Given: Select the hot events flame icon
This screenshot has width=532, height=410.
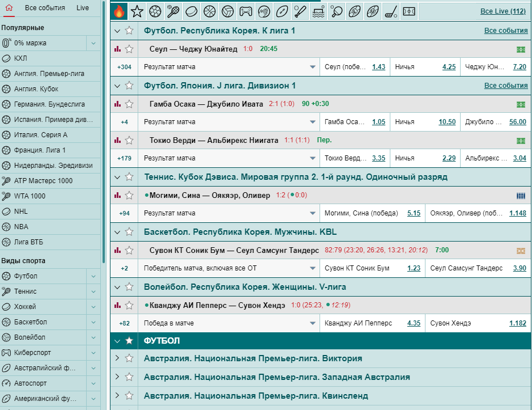Looking at the screenshot, I should (119, 11).
